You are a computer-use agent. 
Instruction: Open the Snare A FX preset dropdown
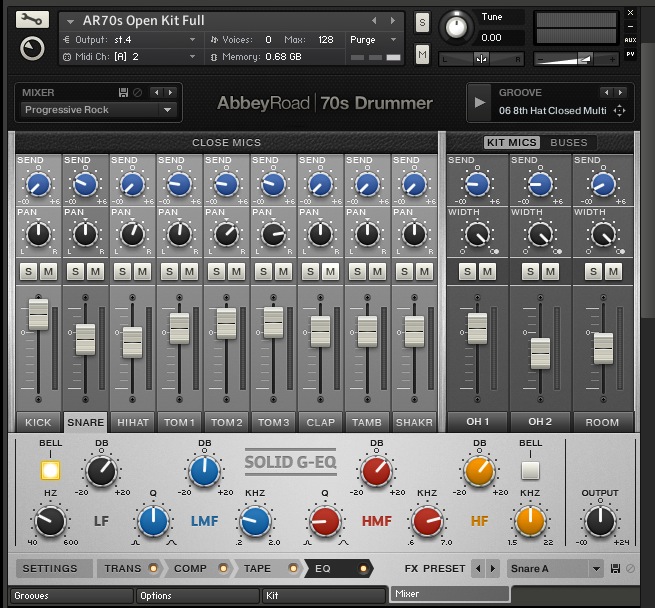point(555,568)
